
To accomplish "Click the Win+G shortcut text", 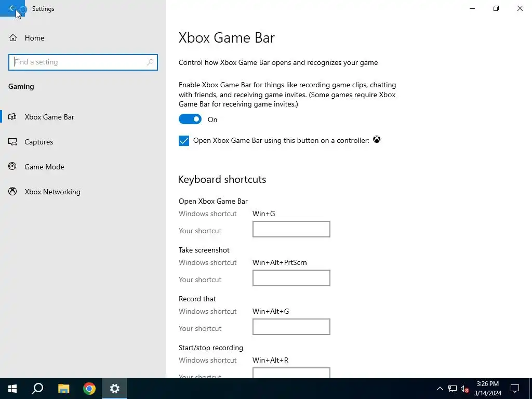I will click(263, 214).
